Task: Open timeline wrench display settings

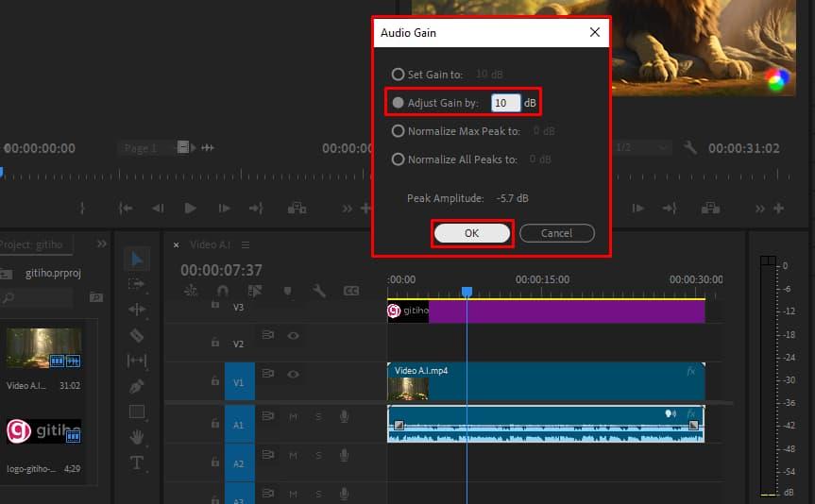Action: click(x=319, y=292)
